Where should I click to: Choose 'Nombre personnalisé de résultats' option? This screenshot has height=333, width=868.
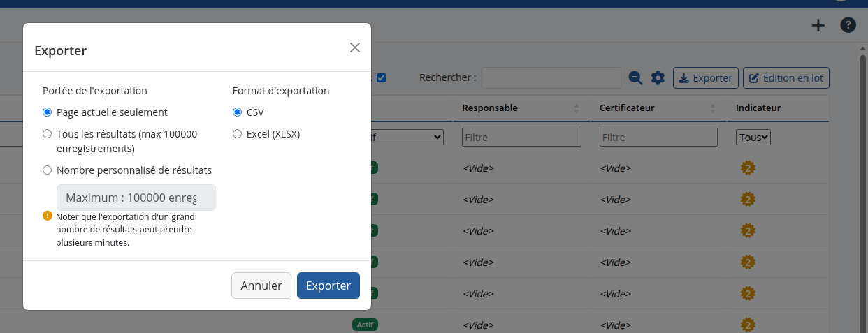click(x=48, y=170)
